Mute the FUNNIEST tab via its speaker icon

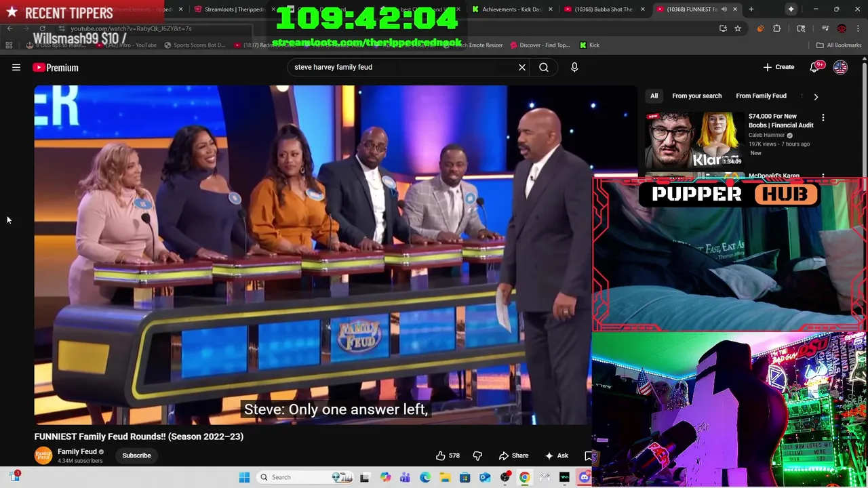pyautogui.click(x=724, y=9)
